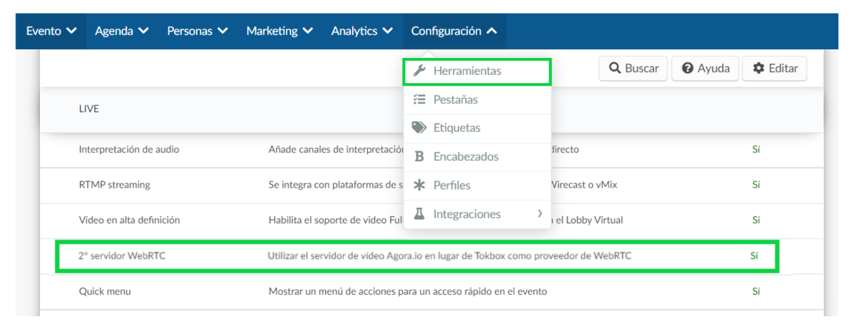Click the Interpretación de audio row name
Viewport: 868px width, 330px height.
pyautogui.click(x=129, y=150)
